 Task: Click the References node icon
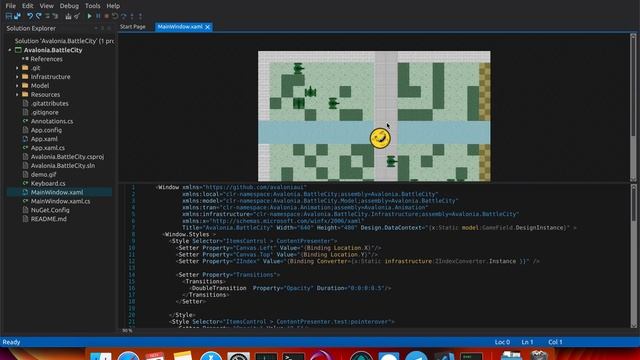pos(25,59)
